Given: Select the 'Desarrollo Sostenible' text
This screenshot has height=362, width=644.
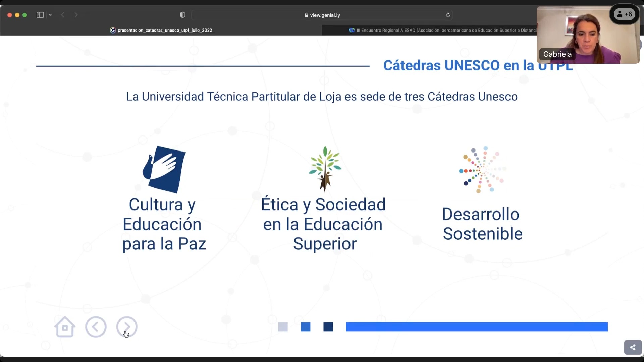Looking at the screenshot, I should [482, 224].
